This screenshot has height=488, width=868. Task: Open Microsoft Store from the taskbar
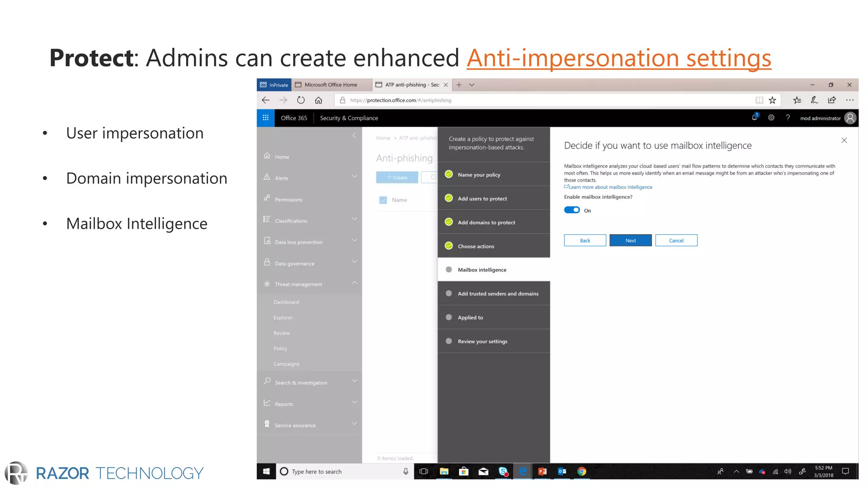[464, 471]
